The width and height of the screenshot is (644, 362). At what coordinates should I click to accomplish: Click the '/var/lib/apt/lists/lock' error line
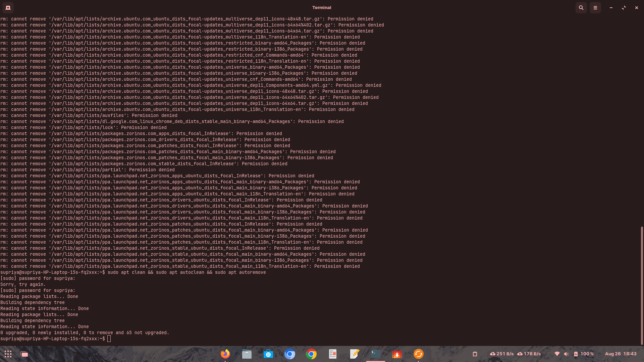83,128
